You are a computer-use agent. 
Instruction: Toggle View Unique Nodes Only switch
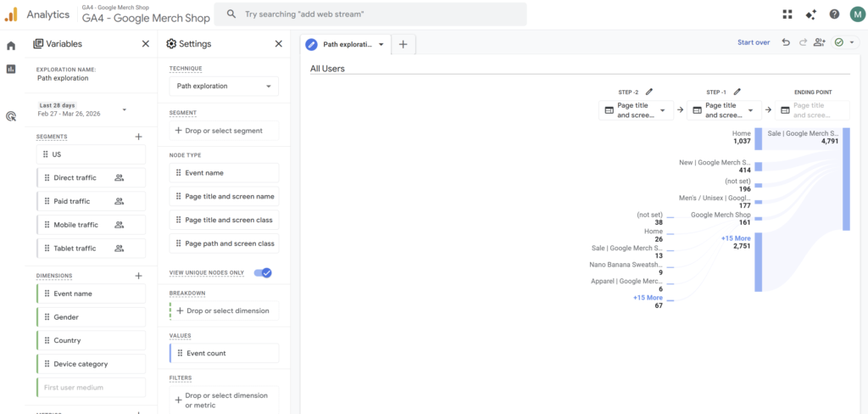263,272
